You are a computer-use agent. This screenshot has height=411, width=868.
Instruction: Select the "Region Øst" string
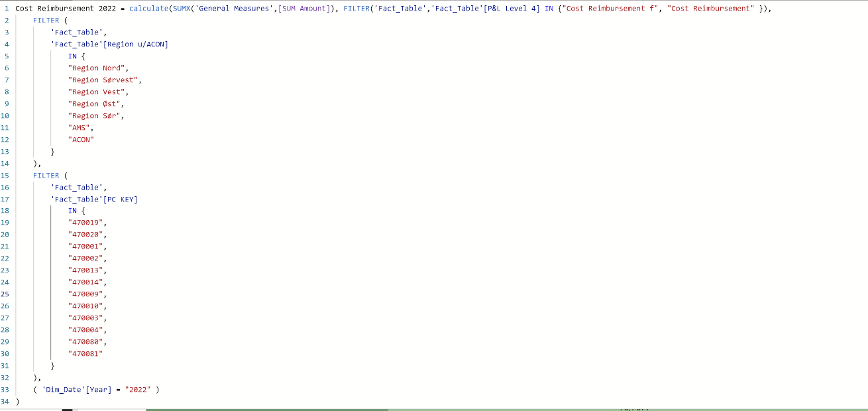pyautogui.click(x=94, y=103)
